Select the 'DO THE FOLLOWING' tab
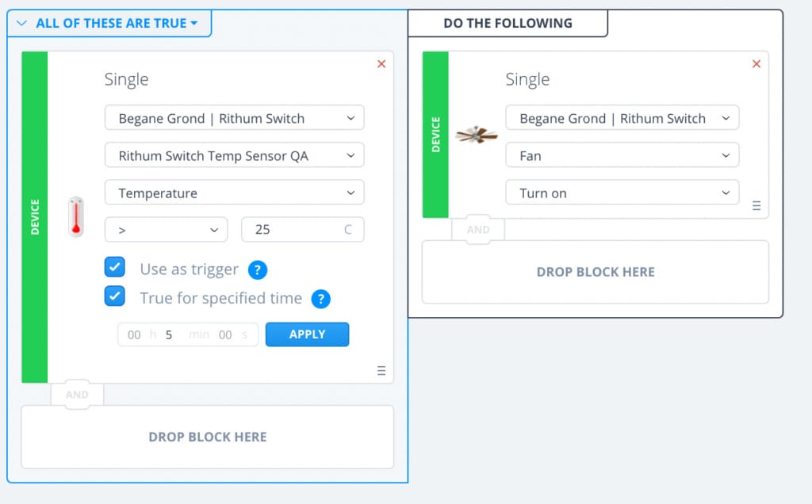The image size is (812, 504). click(x=507, y=23)
